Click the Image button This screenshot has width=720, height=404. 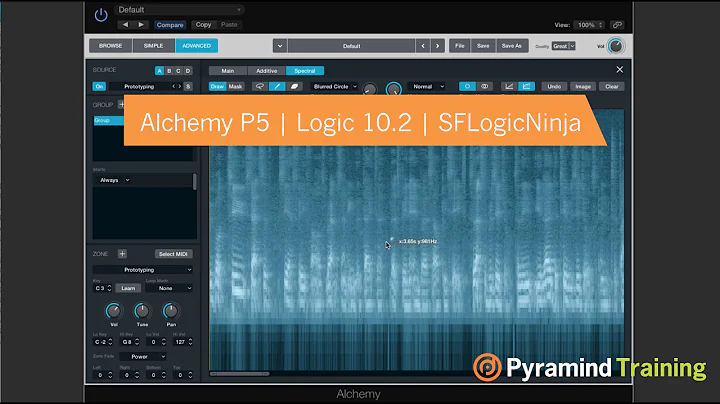(583, 86)
